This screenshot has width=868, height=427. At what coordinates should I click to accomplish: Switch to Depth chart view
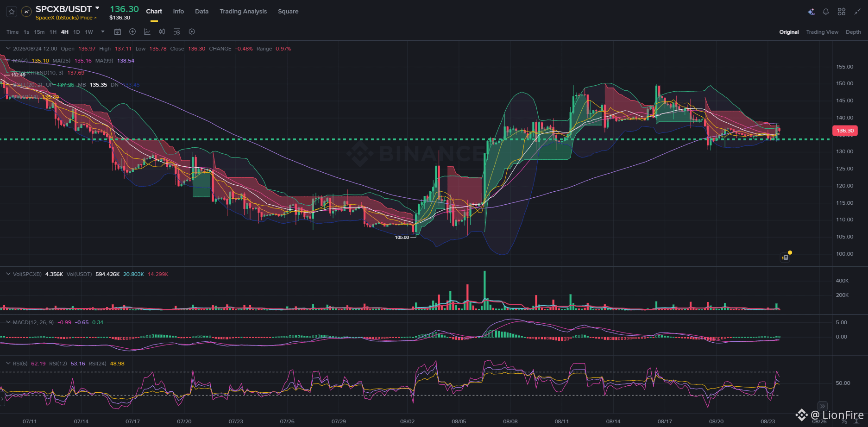[x=853, y=32]
